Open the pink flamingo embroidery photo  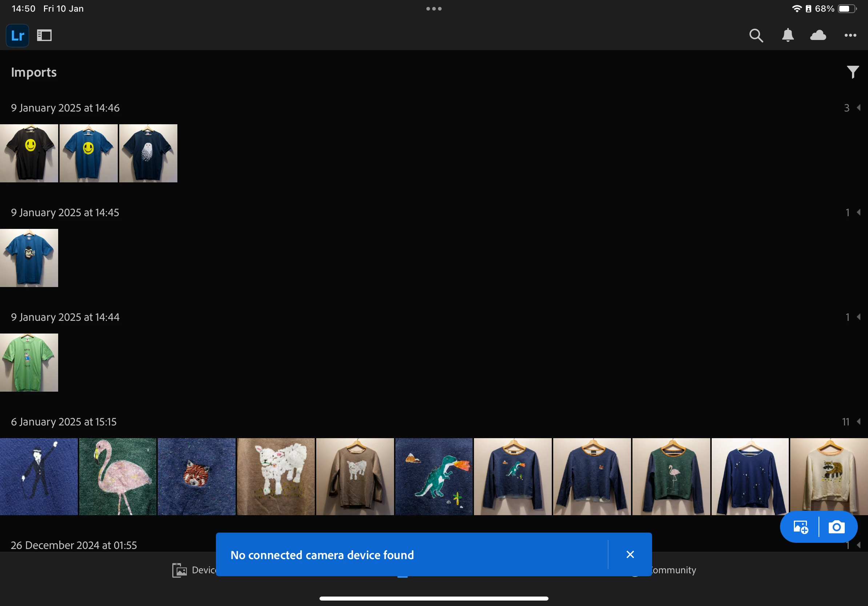coord(117,476)
